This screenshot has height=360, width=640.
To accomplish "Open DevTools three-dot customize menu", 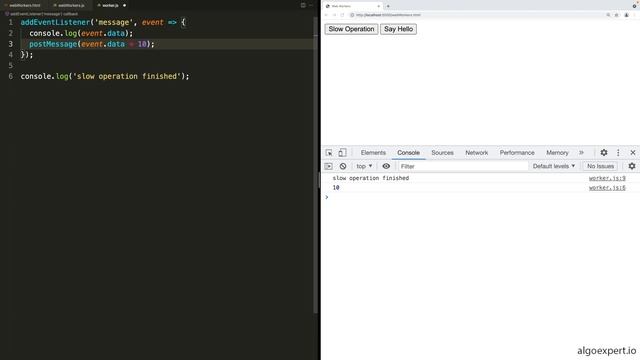I will point(618,153).
